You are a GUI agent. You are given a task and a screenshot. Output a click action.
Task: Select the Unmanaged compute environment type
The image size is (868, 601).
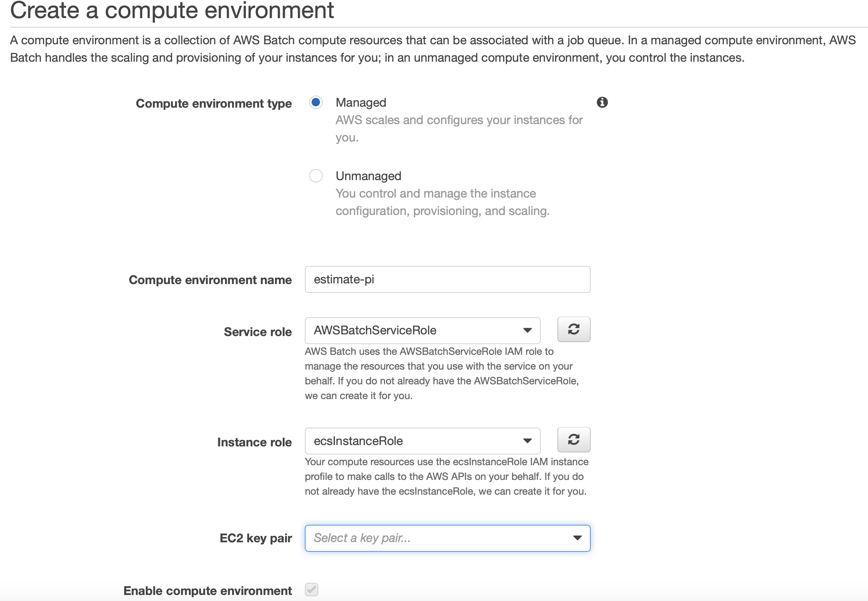pyautogui.click(x=316, y=175)
